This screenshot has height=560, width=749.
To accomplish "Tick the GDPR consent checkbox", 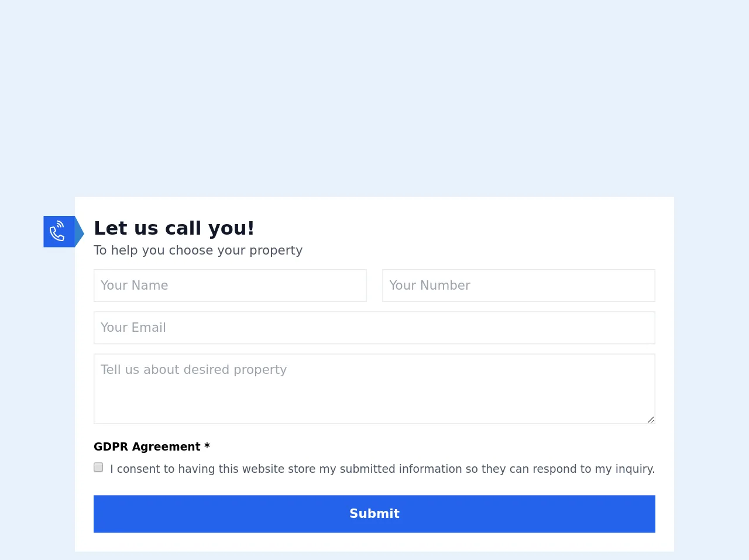I will [x=98, y=468].
